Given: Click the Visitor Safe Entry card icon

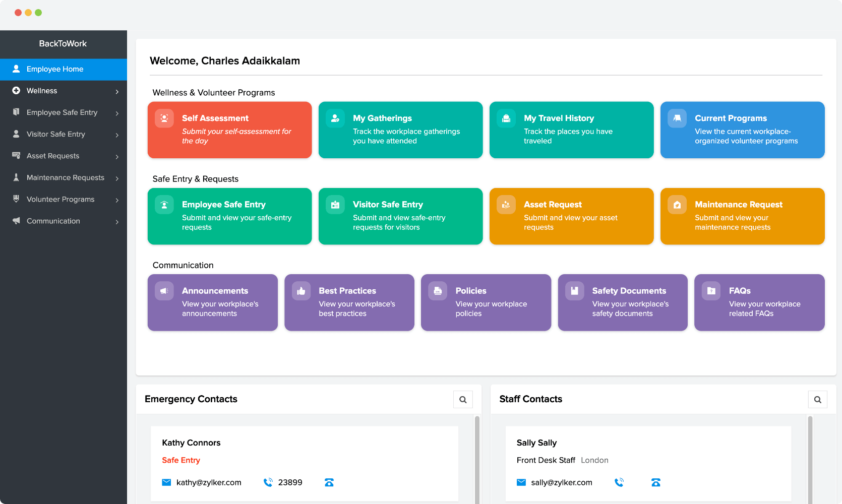Looking at the screenshot, I should click(335, 205).
